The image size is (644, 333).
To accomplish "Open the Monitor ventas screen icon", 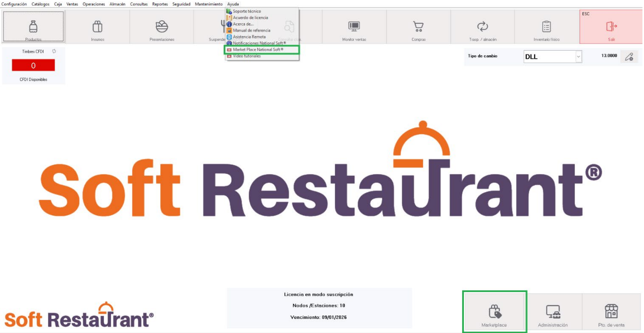I will [354, 27].
